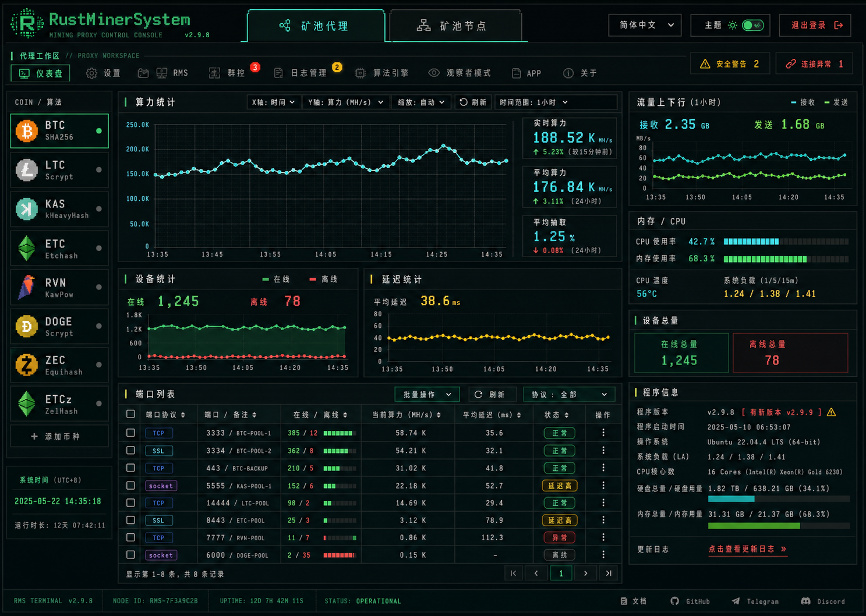Viewport: 866px width, 616px height.
Task: Click the 离线总量 78 card
Action: point(790,353)
